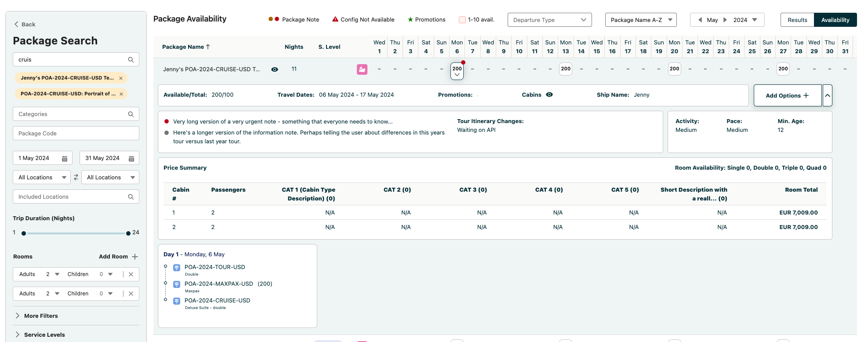This screenshot has height=342, width=868.
Task: Remove Jenny's POA-2024-CRUISE-USD filter tag
Action: coord(121,78)
